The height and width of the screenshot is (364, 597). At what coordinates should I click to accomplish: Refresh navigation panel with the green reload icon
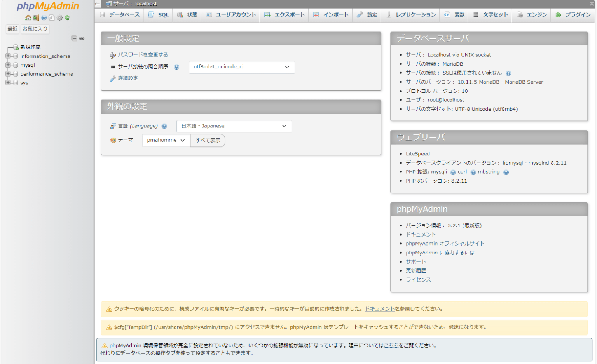coord(67,18)
